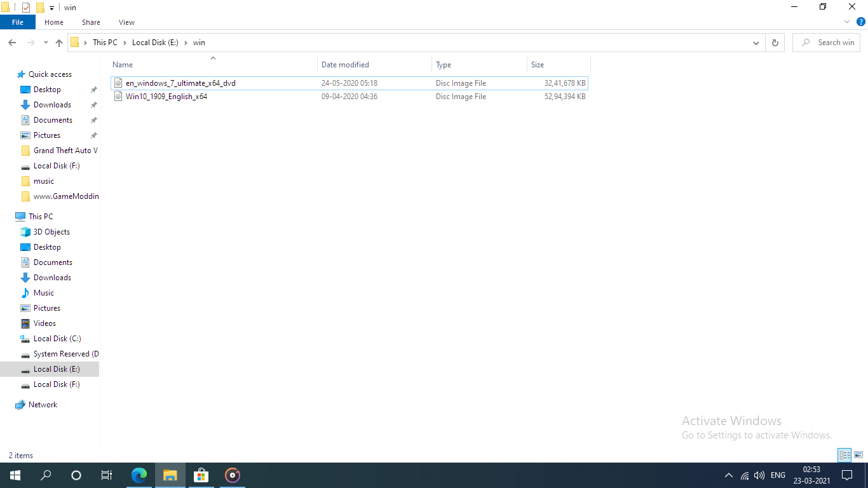
Task: Open the File ribbon tab
Action: coord(18,22)
